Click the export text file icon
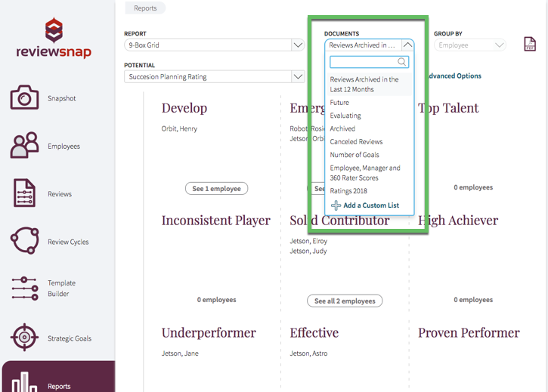 (530, 45)
